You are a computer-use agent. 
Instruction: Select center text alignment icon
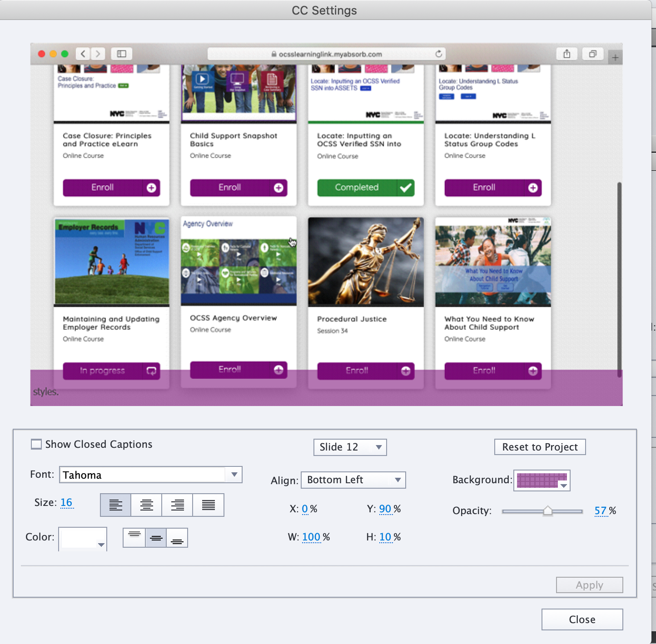(x=146, y=505)
